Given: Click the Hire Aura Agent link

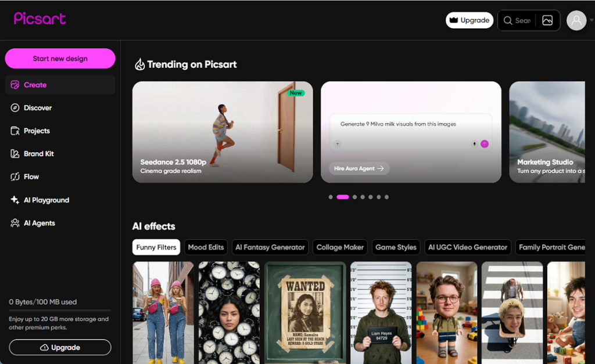Looking at the screenshot, I should coord(359,168).
